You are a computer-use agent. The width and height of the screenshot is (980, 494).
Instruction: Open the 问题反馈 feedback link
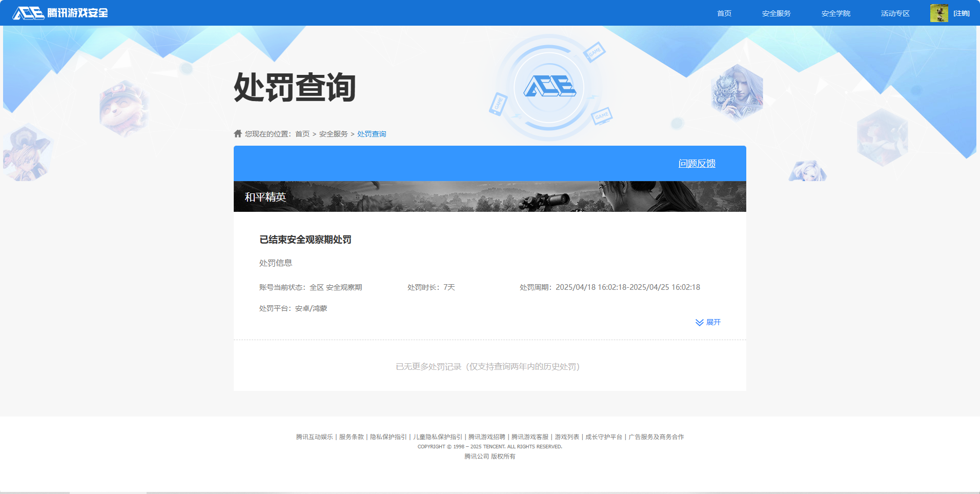[x=697, y=163]
